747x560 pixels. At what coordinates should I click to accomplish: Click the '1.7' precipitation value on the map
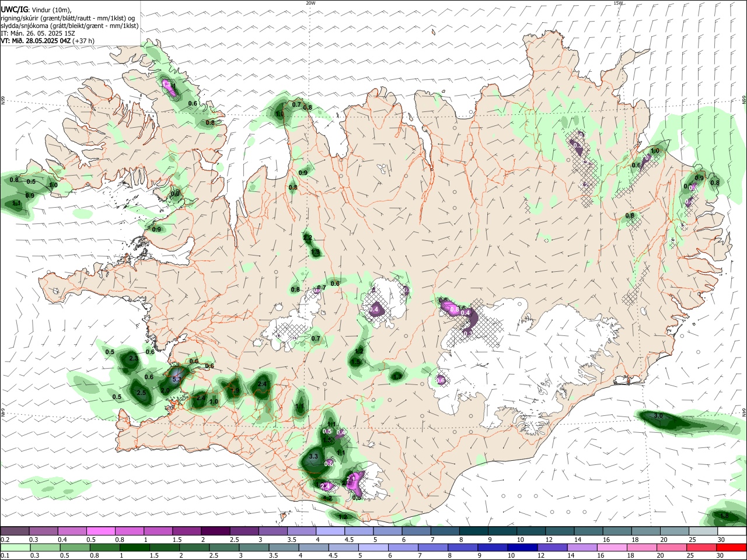(x=397, y=377)
